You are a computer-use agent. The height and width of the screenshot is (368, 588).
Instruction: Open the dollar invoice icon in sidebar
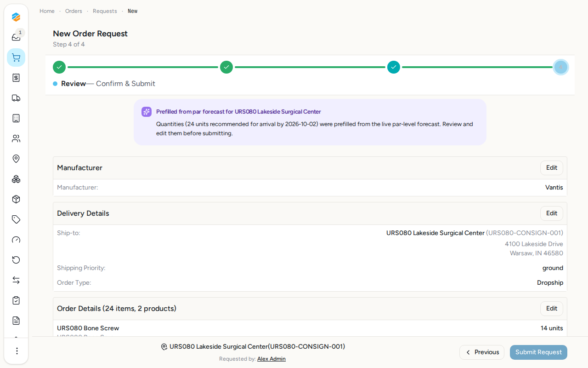click(x=16, y=78)
